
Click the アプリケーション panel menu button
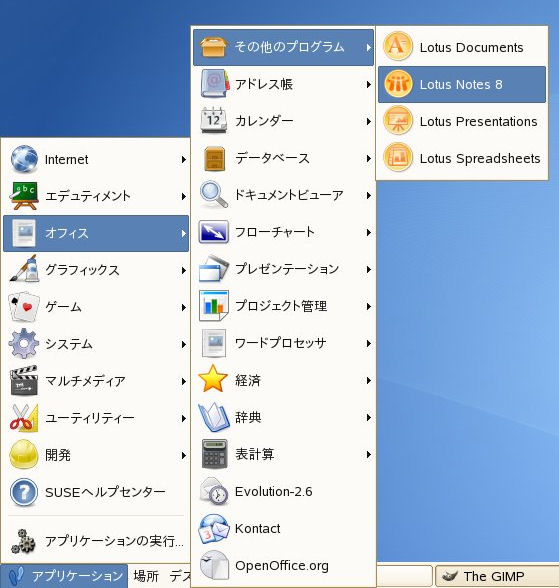(x=64, y=576)
